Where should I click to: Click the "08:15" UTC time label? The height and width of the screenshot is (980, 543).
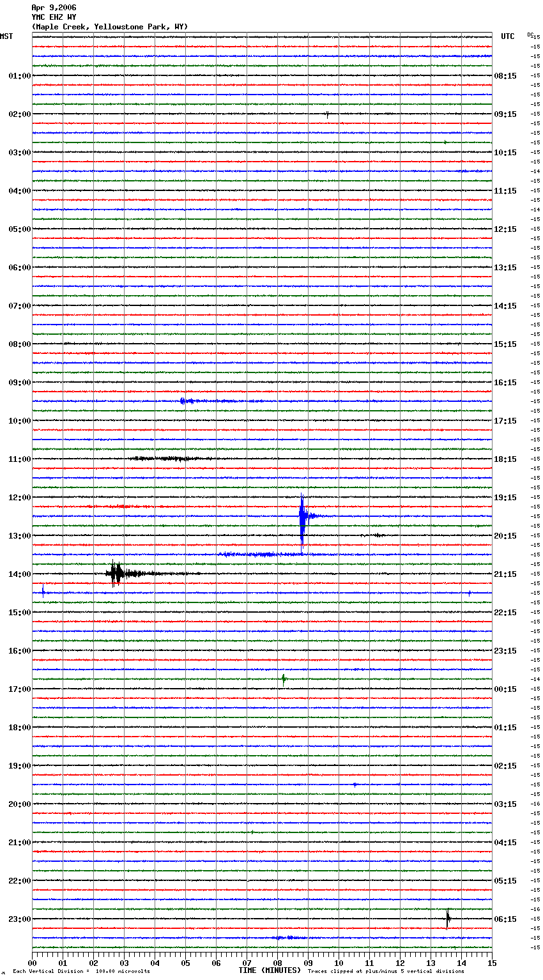(x=505, y=76)
